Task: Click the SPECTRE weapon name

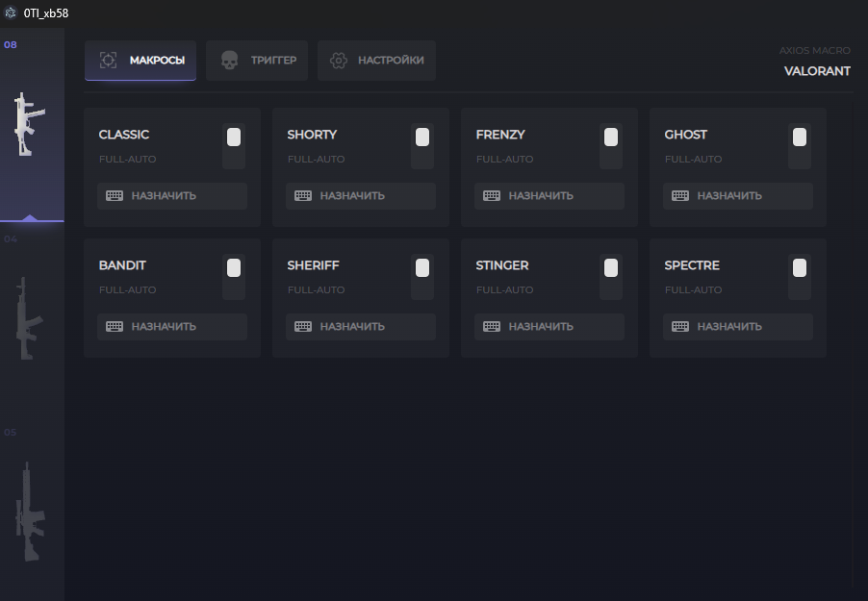Action: tap(692, 265)
